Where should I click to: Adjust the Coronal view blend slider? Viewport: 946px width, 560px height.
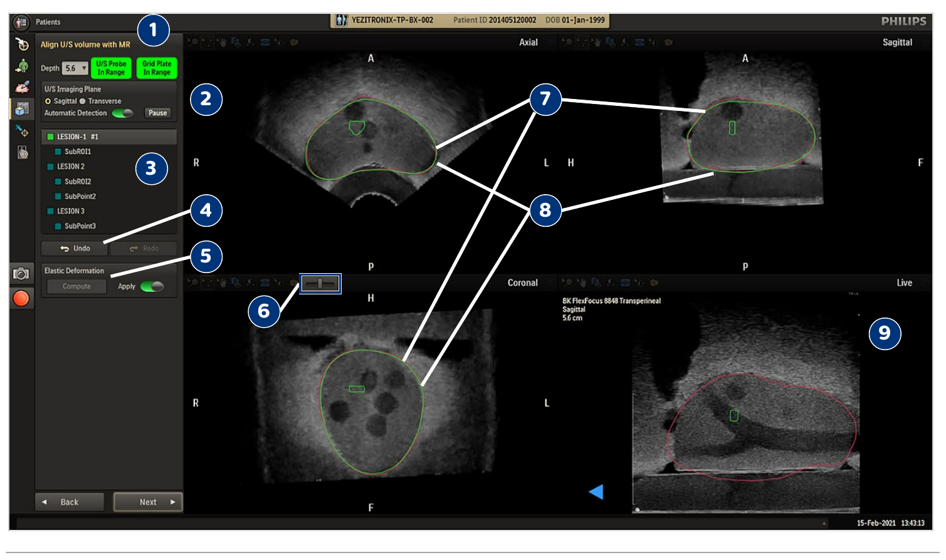point(320,284)
